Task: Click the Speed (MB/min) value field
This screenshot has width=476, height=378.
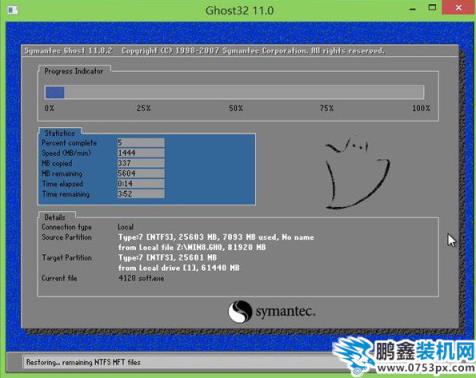Action: pyautogui.click(x=141, y=153)
